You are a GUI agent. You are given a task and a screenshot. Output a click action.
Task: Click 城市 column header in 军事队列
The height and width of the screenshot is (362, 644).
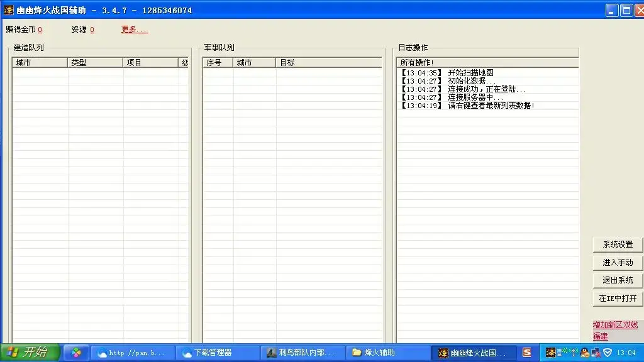pyautogui.click(x=254, y=62)
